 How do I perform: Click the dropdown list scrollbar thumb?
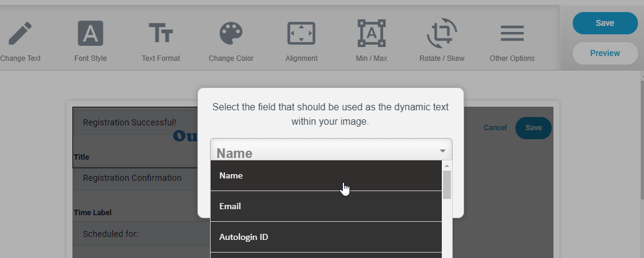point(447,184)
